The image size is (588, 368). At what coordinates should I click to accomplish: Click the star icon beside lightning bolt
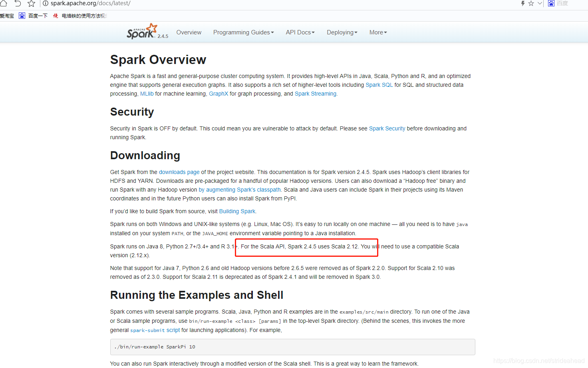[x=531, y=3]
